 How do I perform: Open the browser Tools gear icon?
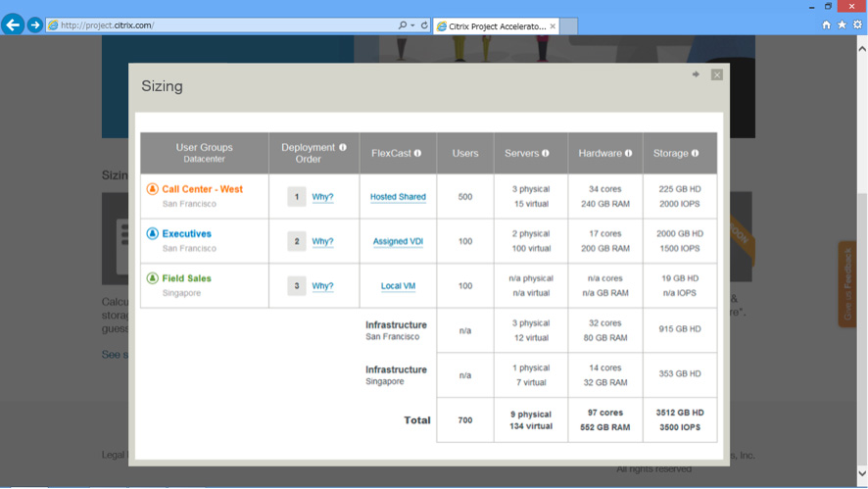(857, 24)
